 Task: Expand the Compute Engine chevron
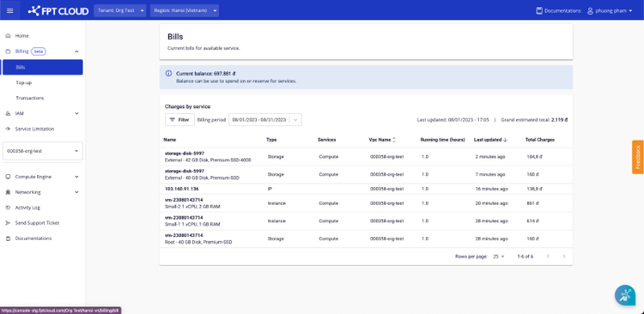click(x=76, y=177)
